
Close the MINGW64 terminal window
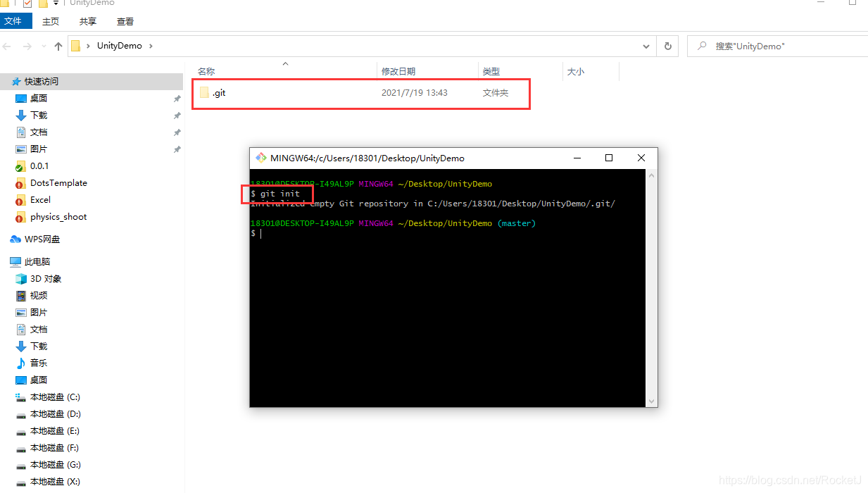(x=641, y=158)
